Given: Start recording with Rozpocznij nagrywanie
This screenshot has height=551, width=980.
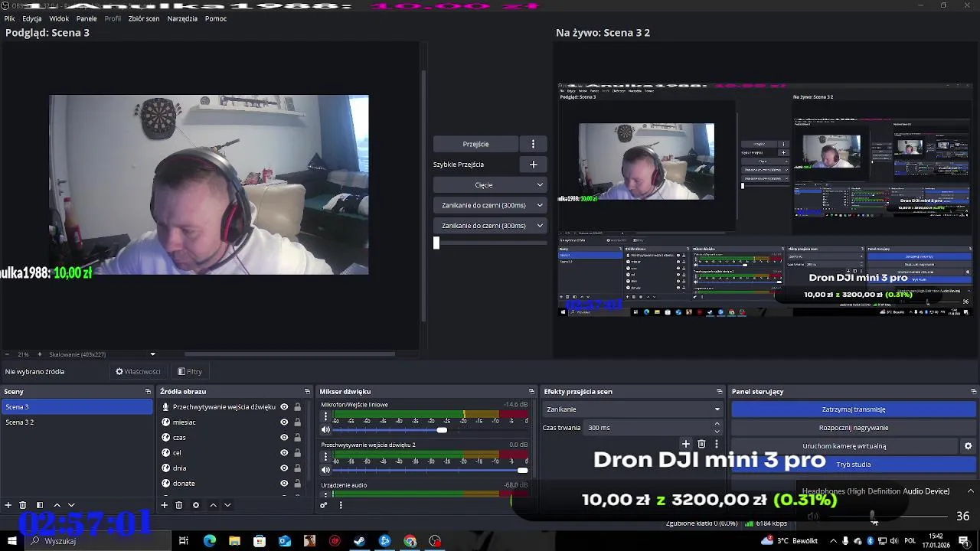Looking at the screenshot, I should [853, 428].
